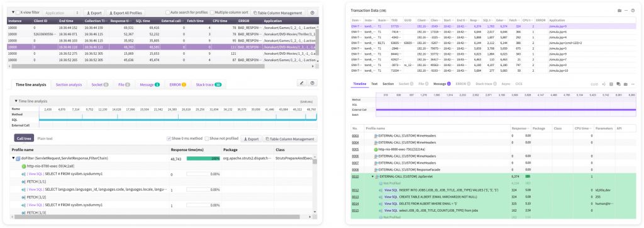Open CICS tab in Transaction Data

click(x=519, y=84)
